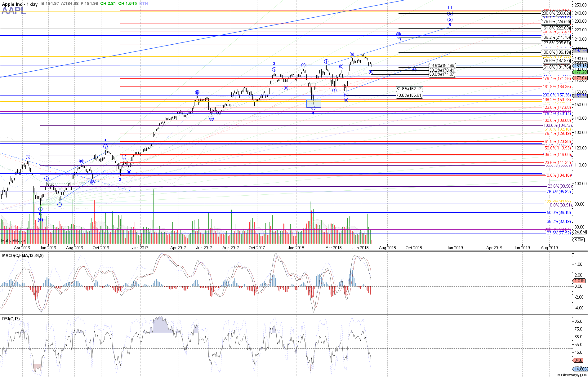This screenshot has width=588, height=377.
Task: Click the red 138.2%(153.78) label
Action: point(557,100)
